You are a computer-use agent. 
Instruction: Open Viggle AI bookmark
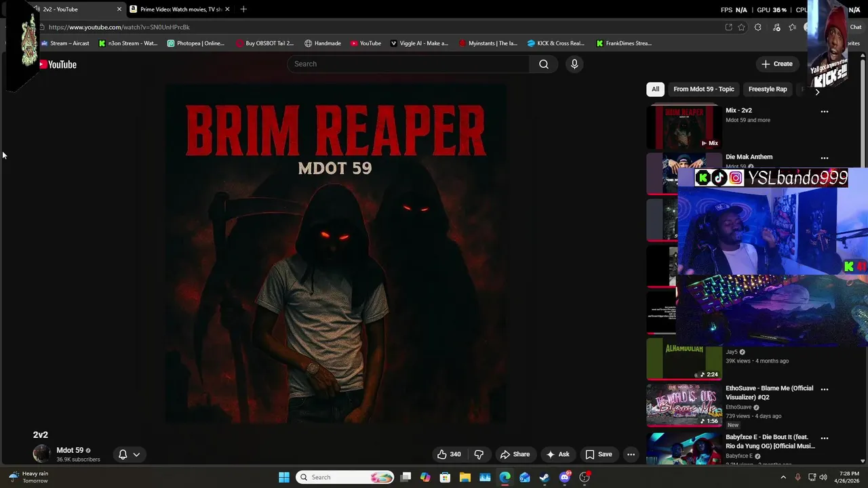[419, 43]
